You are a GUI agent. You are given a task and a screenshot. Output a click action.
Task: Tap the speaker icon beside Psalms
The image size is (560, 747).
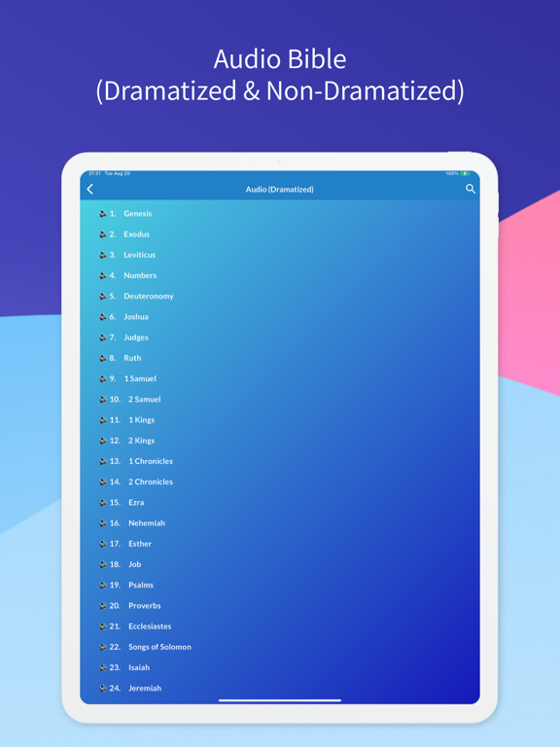[x=102, y=586]
